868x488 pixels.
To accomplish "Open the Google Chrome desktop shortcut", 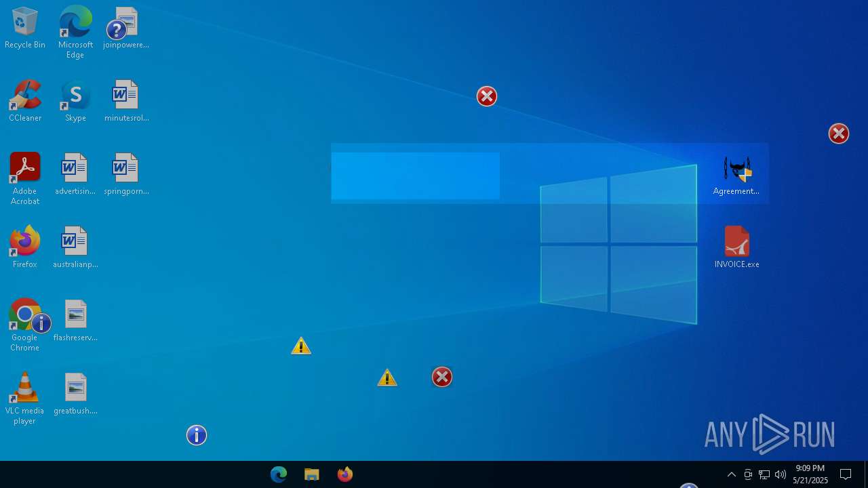I will point(25,325).
